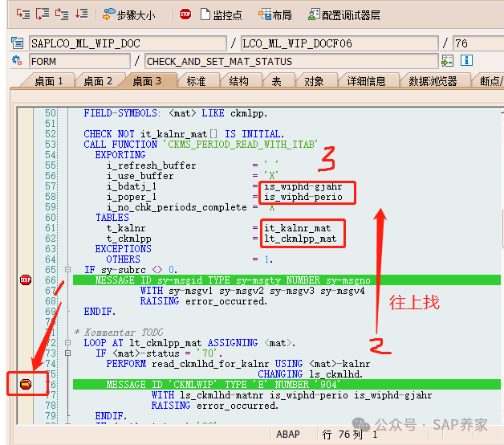Click the CHECK_AND_SET_MAT_STATUS form name field
This screenshot has height=445, width=504.
coord(291,61)
